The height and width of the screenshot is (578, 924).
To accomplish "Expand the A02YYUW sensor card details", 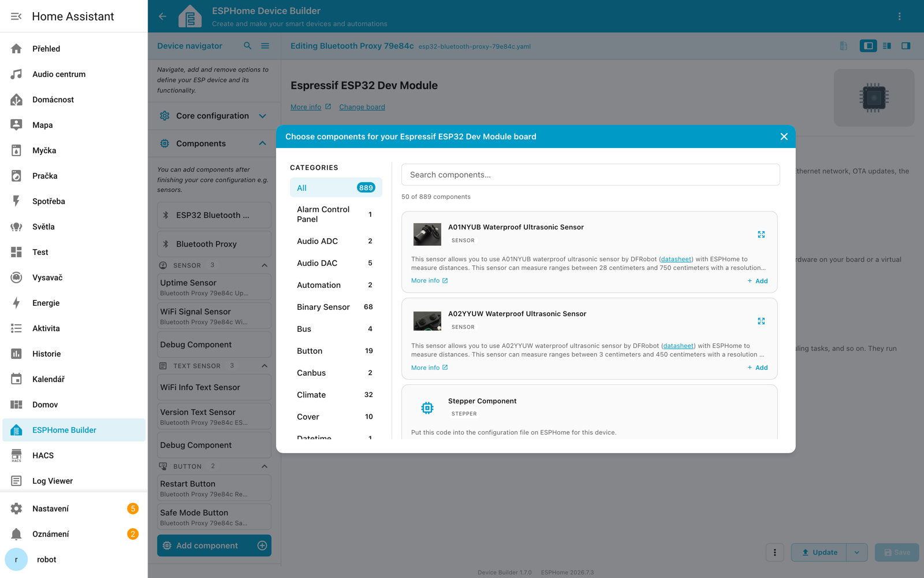I will [761, 321].
